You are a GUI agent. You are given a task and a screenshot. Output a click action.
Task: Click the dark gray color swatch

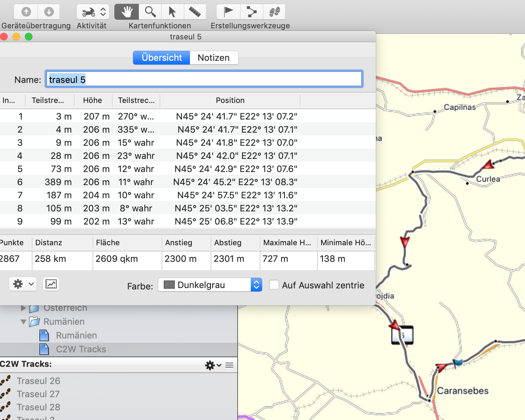tap(169, 285)
